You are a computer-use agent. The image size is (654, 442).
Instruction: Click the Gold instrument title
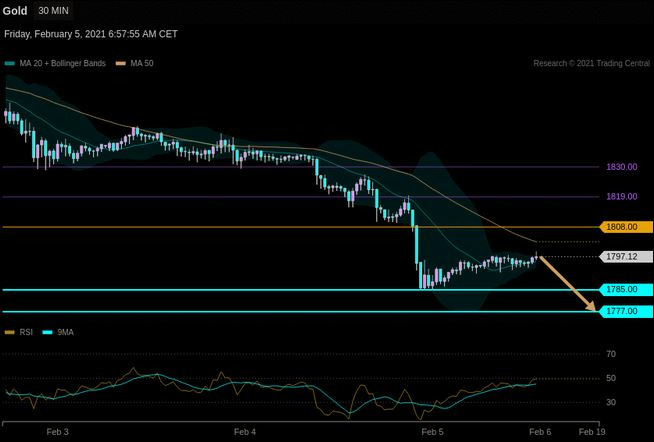tap(15, 11)
